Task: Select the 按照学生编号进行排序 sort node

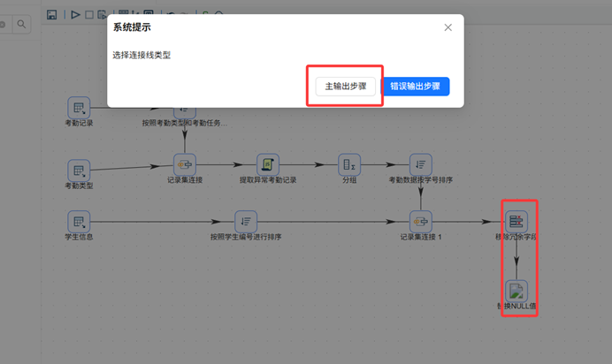Action: 246,222
